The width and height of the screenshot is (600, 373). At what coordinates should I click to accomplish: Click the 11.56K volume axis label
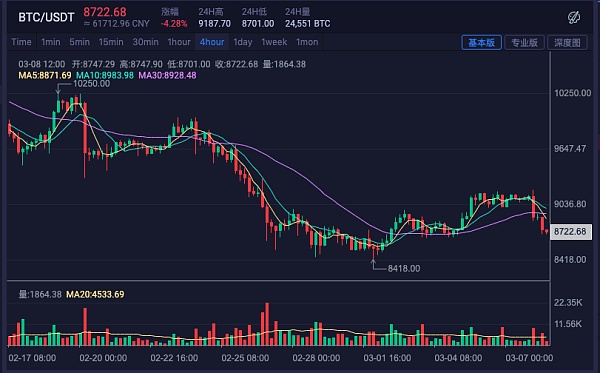pyautogui.click(x=568, y=324)
